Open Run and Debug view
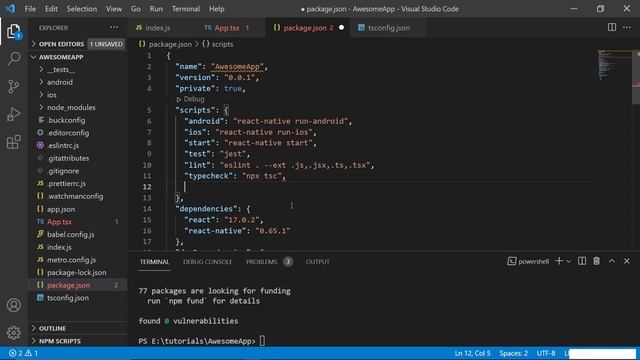The image size is (640, 360). (13, 114)
